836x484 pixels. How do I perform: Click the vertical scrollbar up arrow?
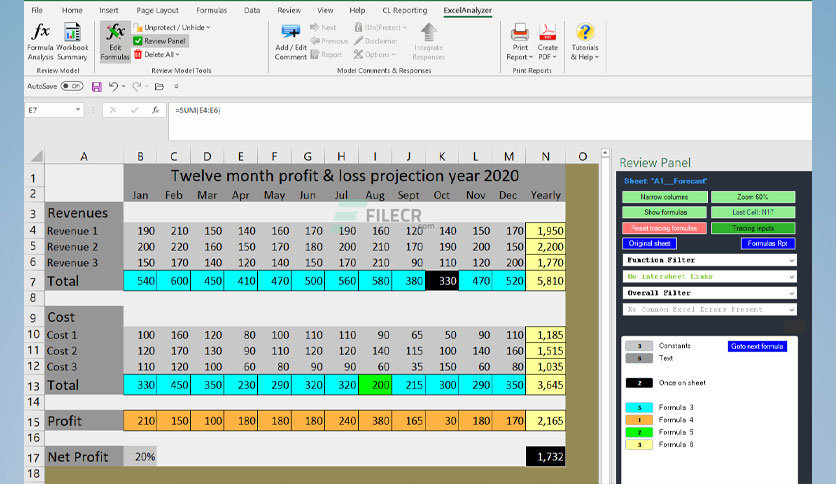[605, 154]
